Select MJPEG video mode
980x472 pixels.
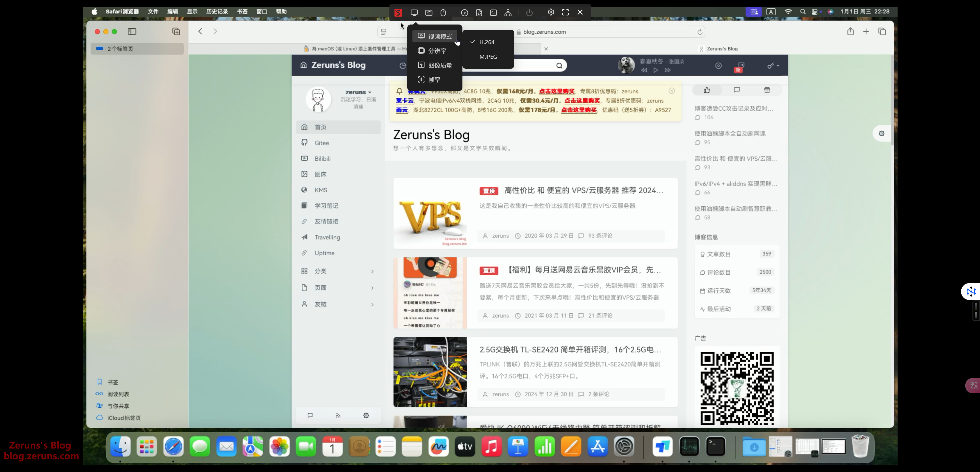488,57
